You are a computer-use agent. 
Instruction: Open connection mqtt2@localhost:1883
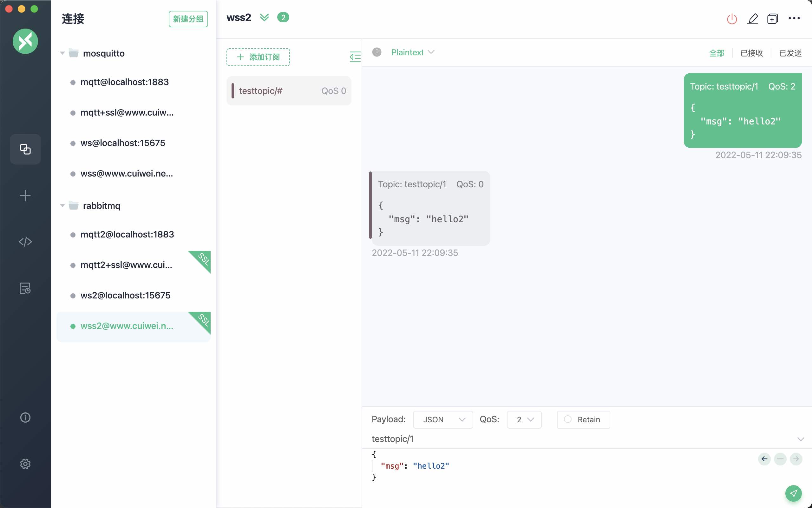coord(134,234)
